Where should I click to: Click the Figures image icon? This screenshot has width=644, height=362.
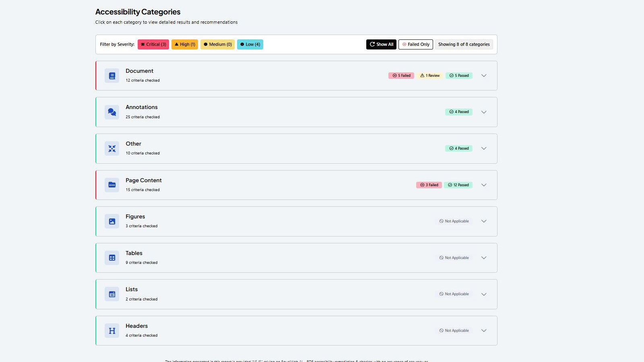tap(112, 222)
